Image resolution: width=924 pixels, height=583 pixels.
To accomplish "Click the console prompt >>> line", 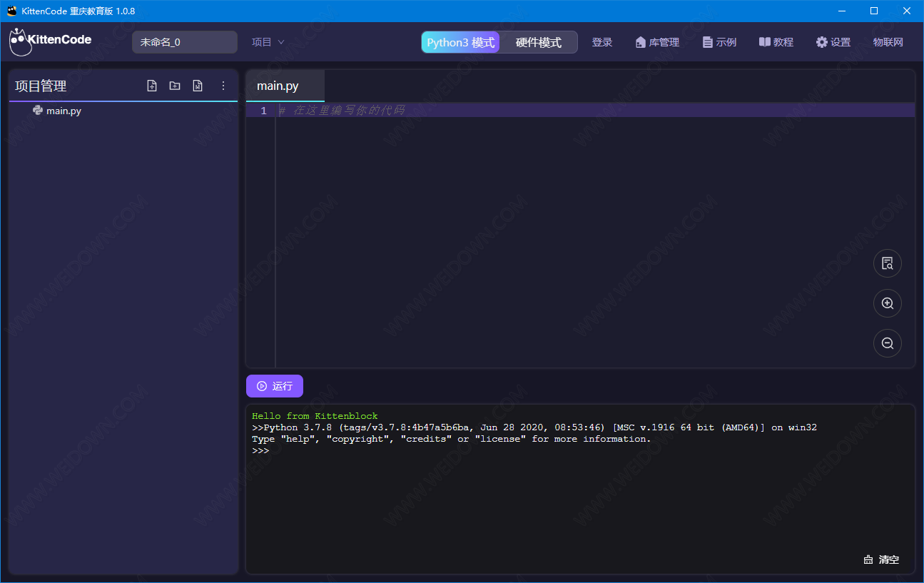I will coord(260,450).
